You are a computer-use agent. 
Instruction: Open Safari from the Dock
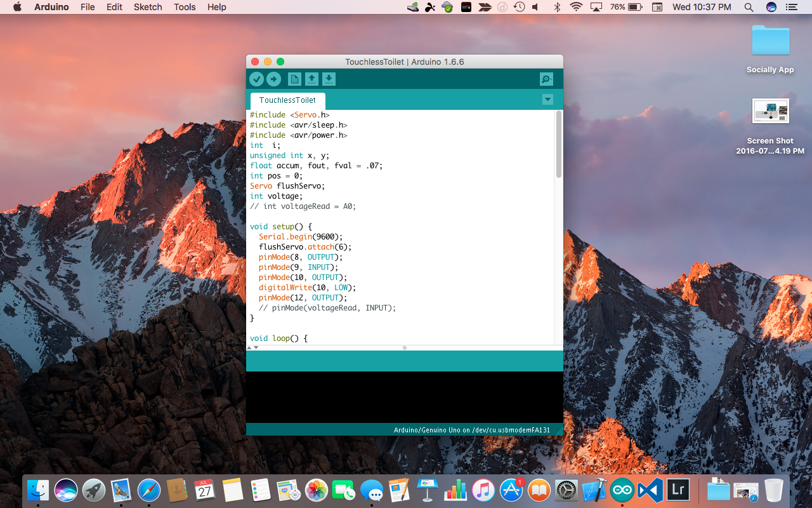[x=149, y=490]
